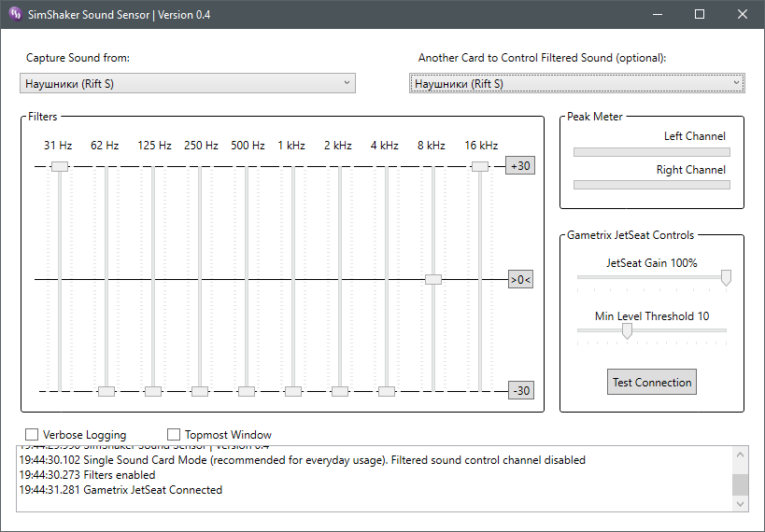Screen dimensions: 765x532
Task: Enable Topmost Window checkbox
Action: coord(174,434)
